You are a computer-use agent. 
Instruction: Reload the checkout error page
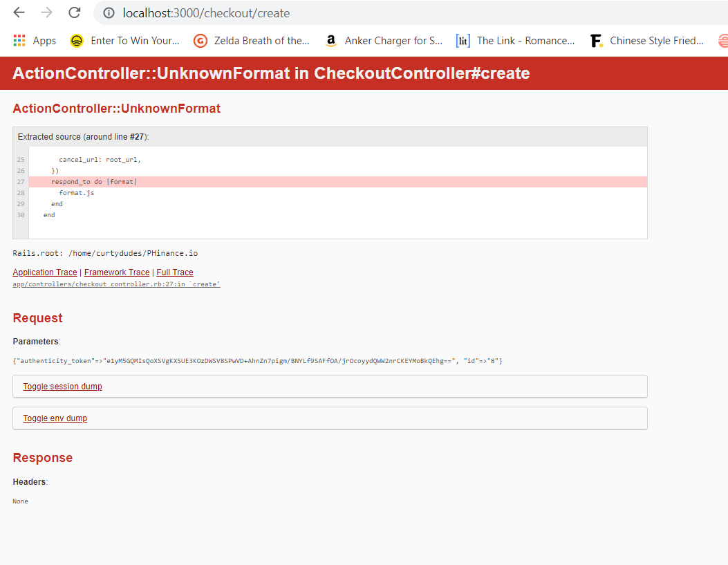pos(73,12)
